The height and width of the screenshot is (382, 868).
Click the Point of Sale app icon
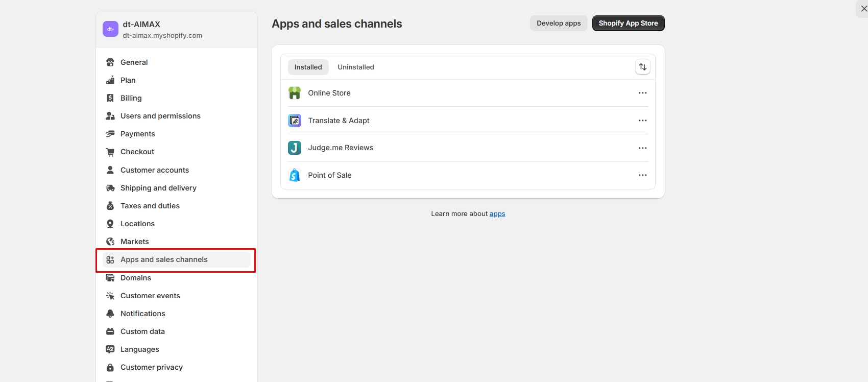point(295,175)
